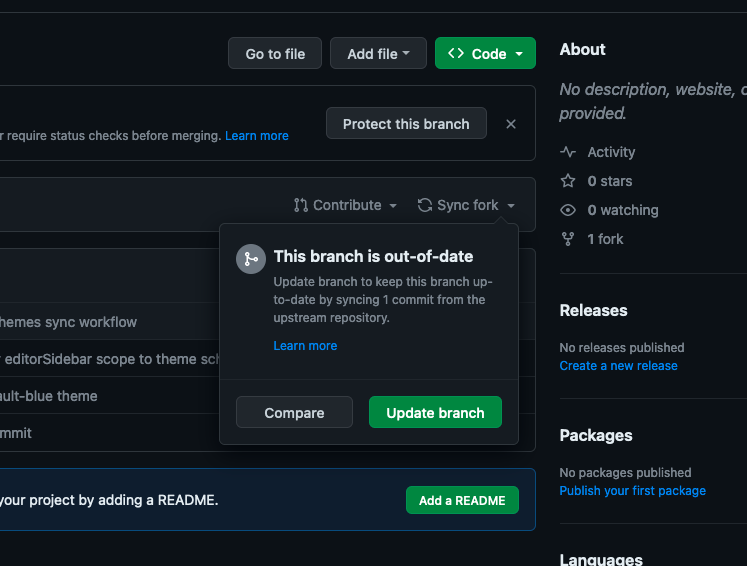Open Learn more link in sync popup
The image size is (747, 566).
(305, 346)
